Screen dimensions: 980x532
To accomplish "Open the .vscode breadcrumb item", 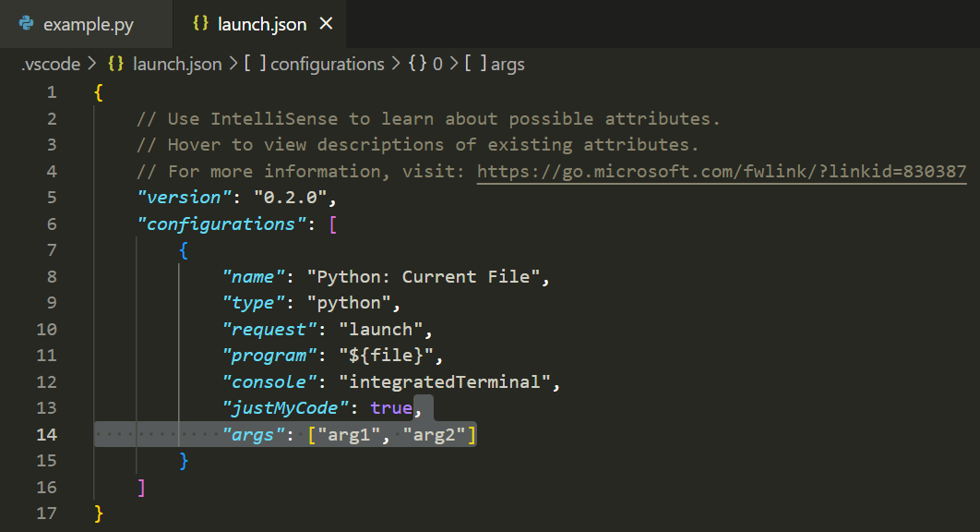I will (x=49, y=64).
